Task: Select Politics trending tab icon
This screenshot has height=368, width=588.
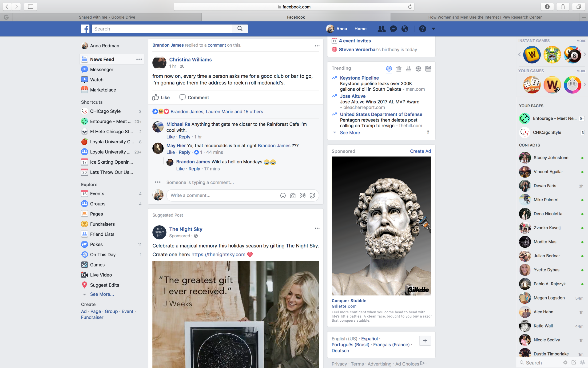Action: click(x=399, y=69)
